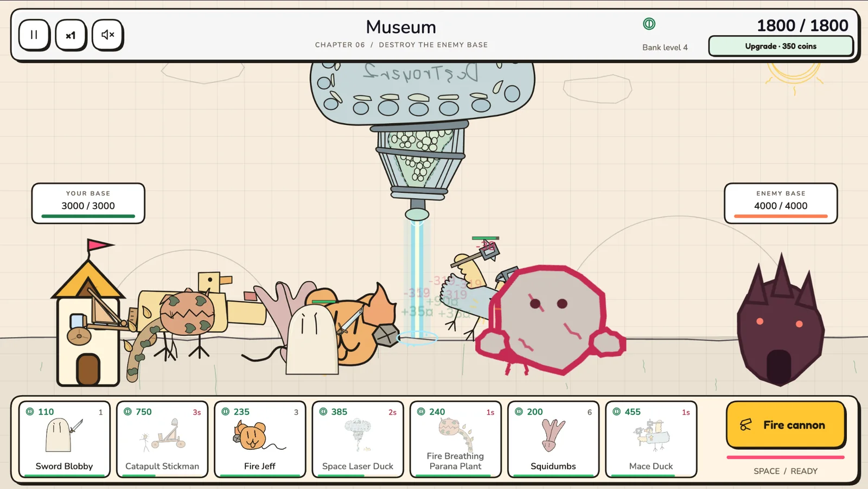Screen dimensions: 868x489
Task: Click the Bank level 4 label
Action: [665, 47]
